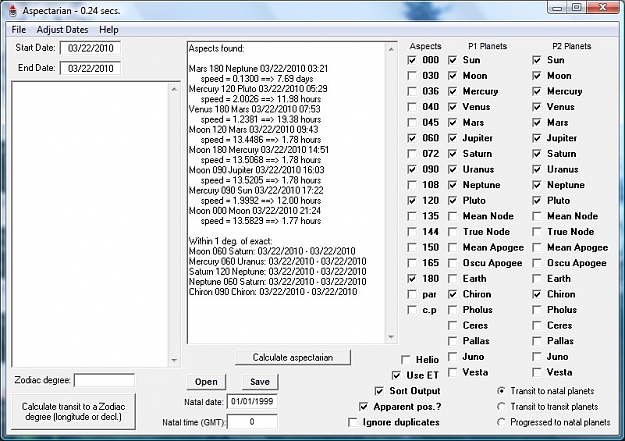
Task: Uncheck Saturn in P2 Planets
Action: click(x=537, y=154)
